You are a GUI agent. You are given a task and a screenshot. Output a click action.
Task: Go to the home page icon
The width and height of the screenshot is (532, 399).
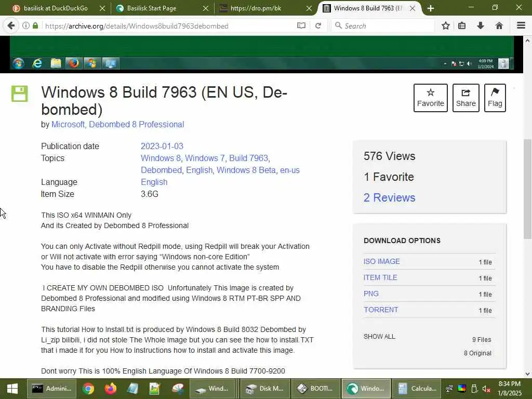499,26
